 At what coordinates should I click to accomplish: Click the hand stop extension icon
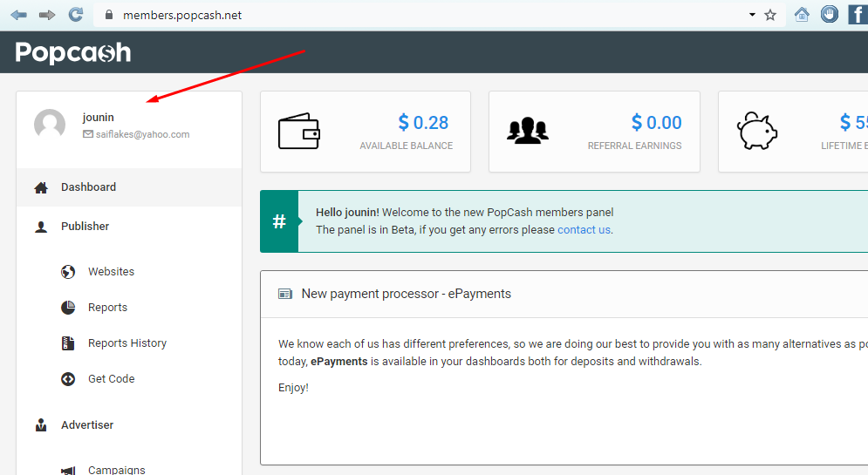point(830,14)
